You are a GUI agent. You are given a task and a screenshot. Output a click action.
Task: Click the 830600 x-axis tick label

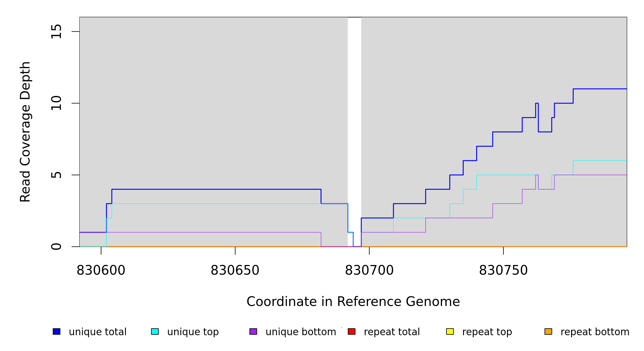[101, 271]
